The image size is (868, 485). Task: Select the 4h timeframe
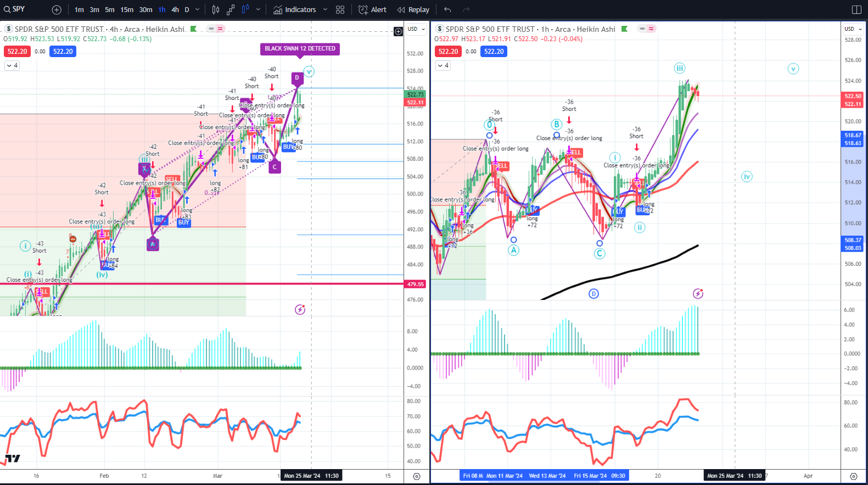coord(175,10)
